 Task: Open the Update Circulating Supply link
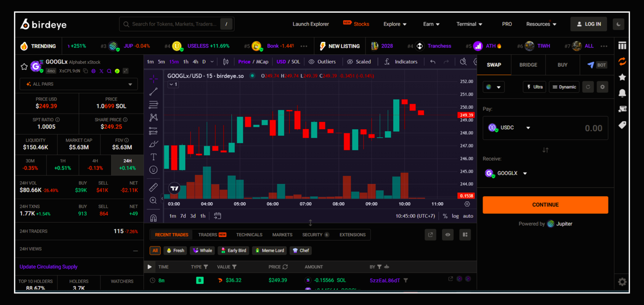(x=48, y=267)
